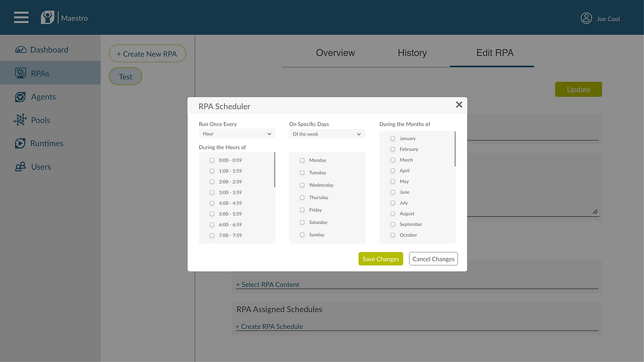644x362 pixels.
Task: Open the Joe Cool user avatar icon
Action: click(x=586, y=18)
